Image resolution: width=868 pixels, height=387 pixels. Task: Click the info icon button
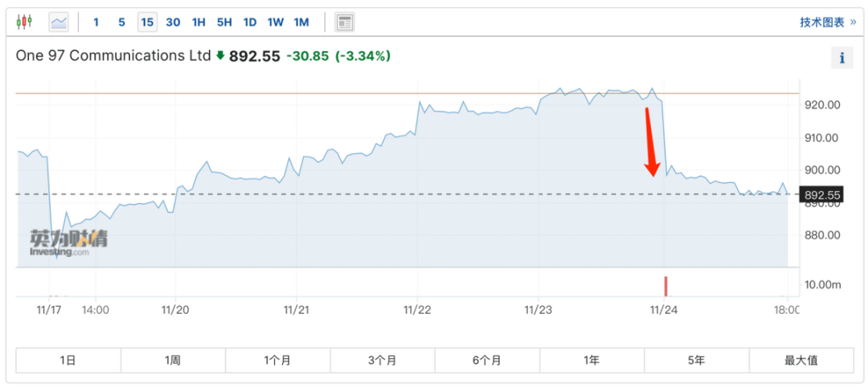[x=841, y=58]
